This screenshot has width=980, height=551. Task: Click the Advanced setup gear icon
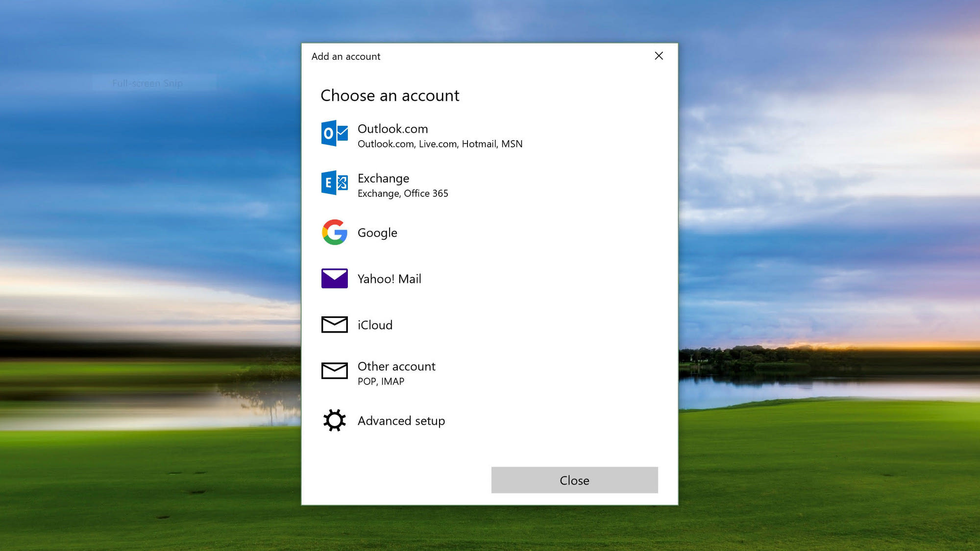[x=335, y=420]
